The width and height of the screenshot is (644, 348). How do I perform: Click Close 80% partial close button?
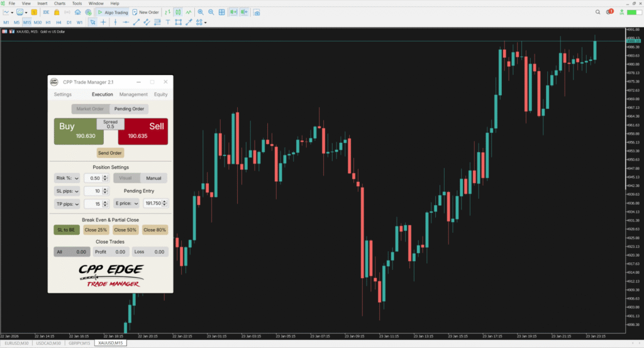coord(155,230)
